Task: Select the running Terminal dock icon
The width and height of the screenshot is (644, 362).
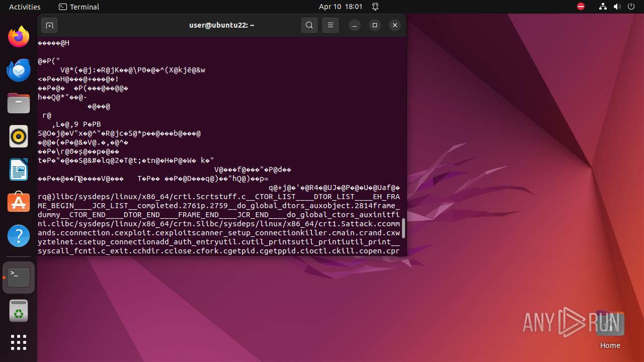Action: click(x=19, y=278)
